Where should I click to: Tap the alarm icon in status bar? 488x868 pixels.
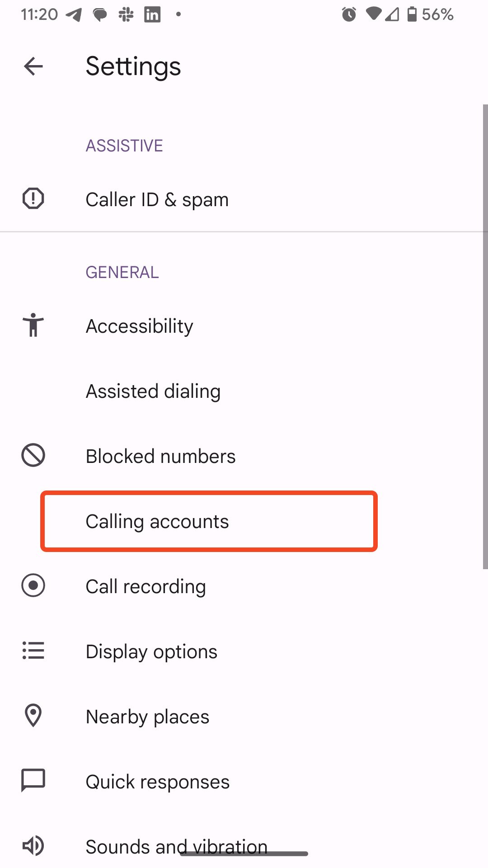click(x=348, y=14)
